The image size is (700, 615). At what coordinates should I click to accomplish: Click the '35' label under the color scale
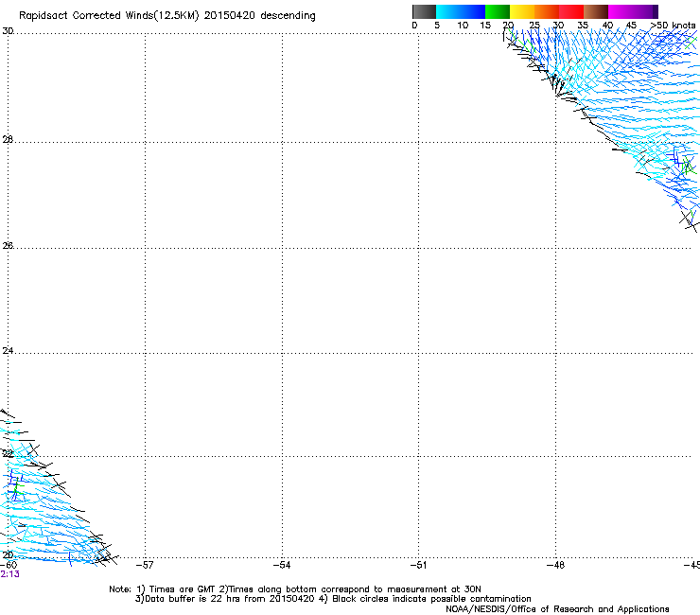pyautogui.click(x=583, y=26)
